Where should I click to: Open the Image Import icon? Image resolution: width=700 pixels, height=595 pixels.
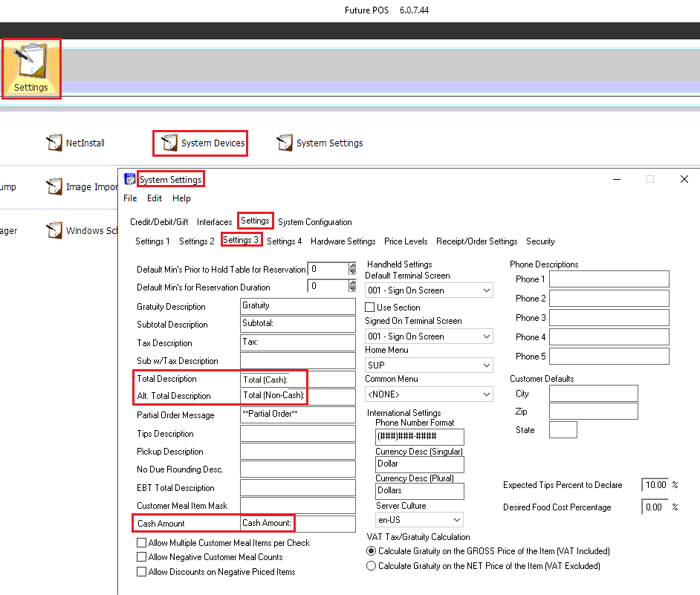tap(55, 187)
